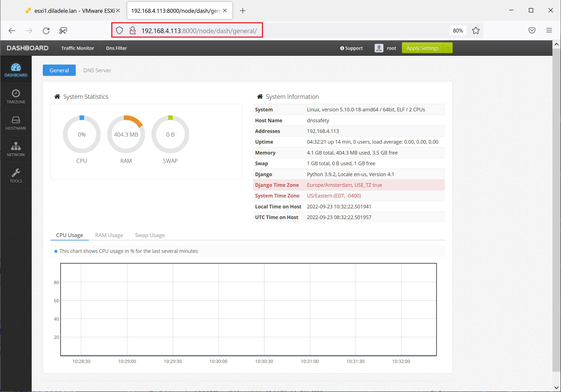Click the Uptime row value
The height and width of the screenshot is (392, 561).
[x=372, y=142]
